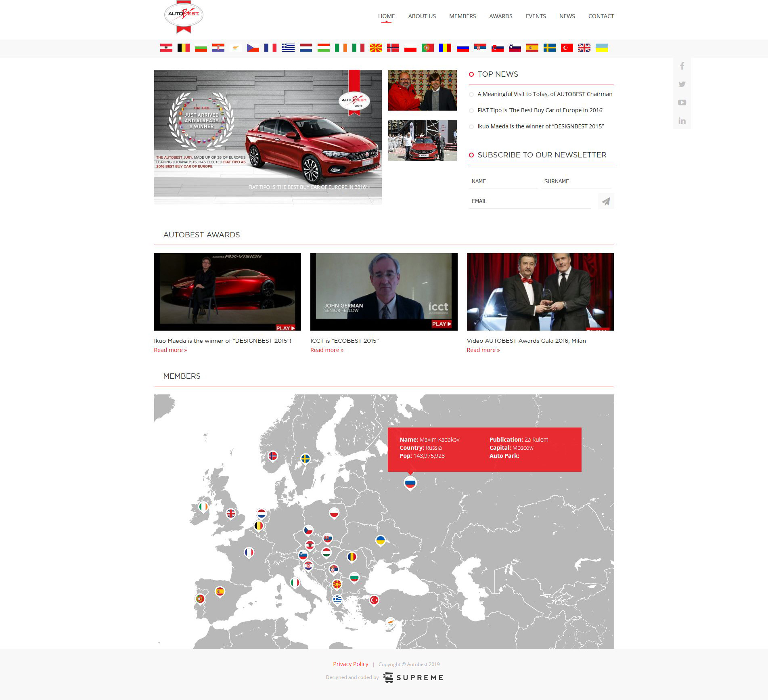Screen dimensions: 768x700
Task: Open the Twitter social icon
Action: coord(682,84)
